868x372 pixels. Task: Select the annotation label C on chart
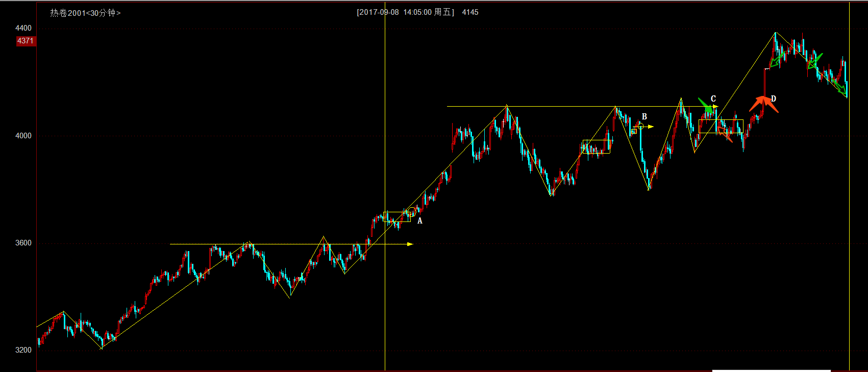713,99
